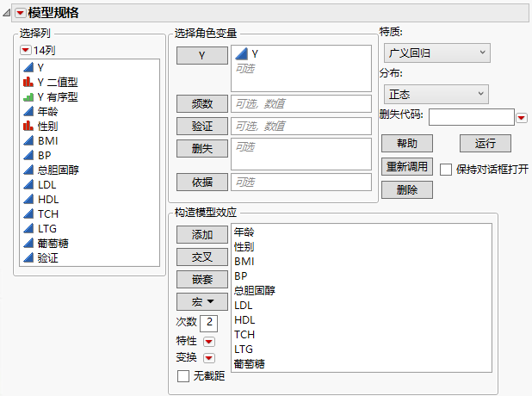The height and width of the screenshot is (396, 532).
Task: Click the 删除 button
Action: [x=407, y=189]
